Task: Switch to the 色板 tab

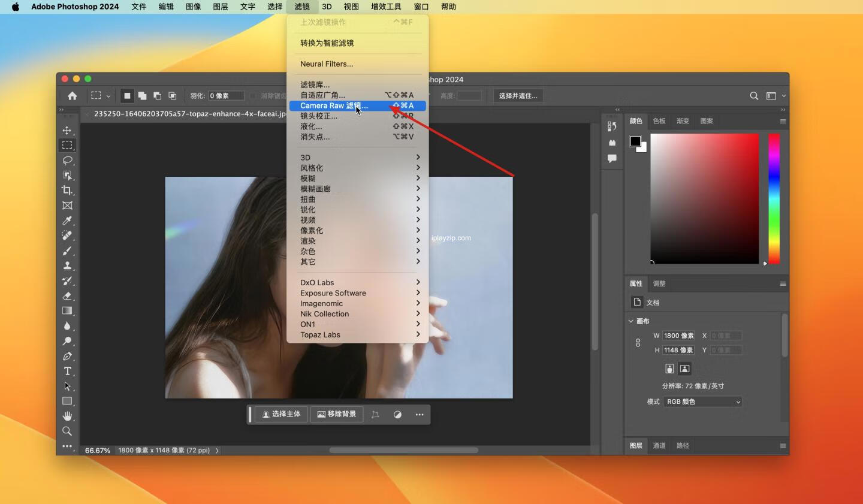Action: coord(659,121)
